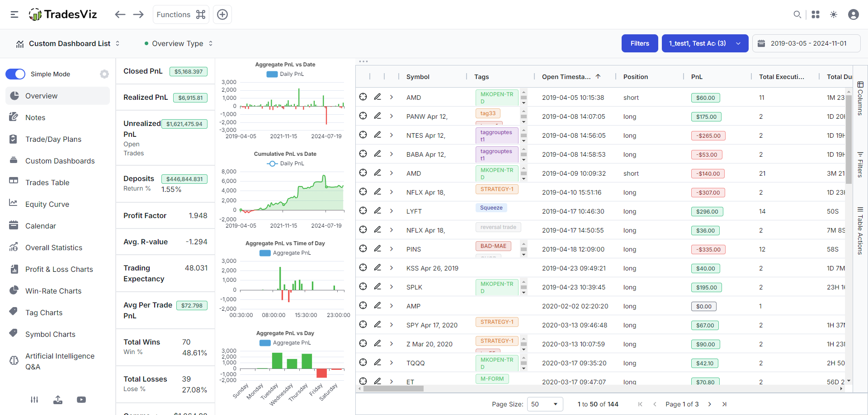Click the video icon in the sidebar footer

pos(81,400)
